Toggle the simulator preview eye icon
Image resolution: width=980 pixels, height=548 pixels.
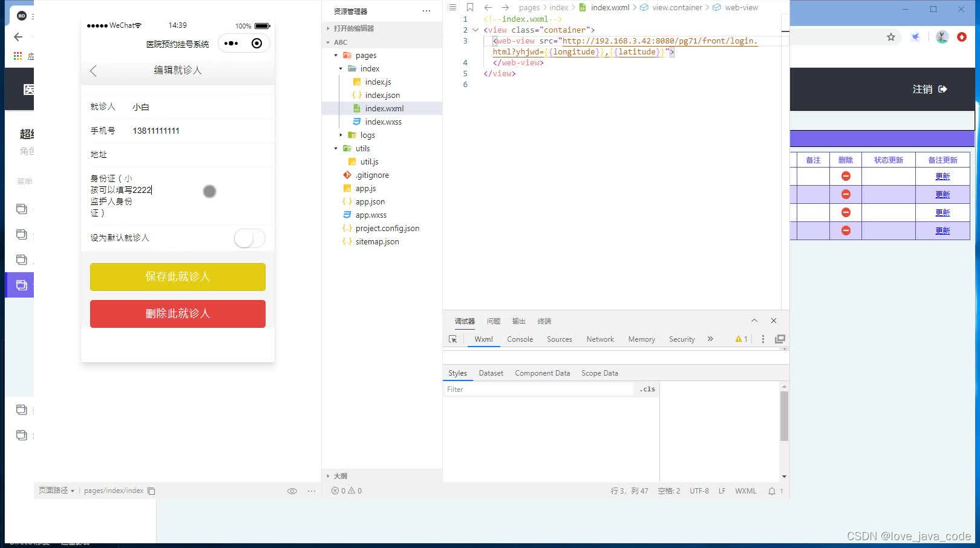pyautogui.click(x=292, y=491)
